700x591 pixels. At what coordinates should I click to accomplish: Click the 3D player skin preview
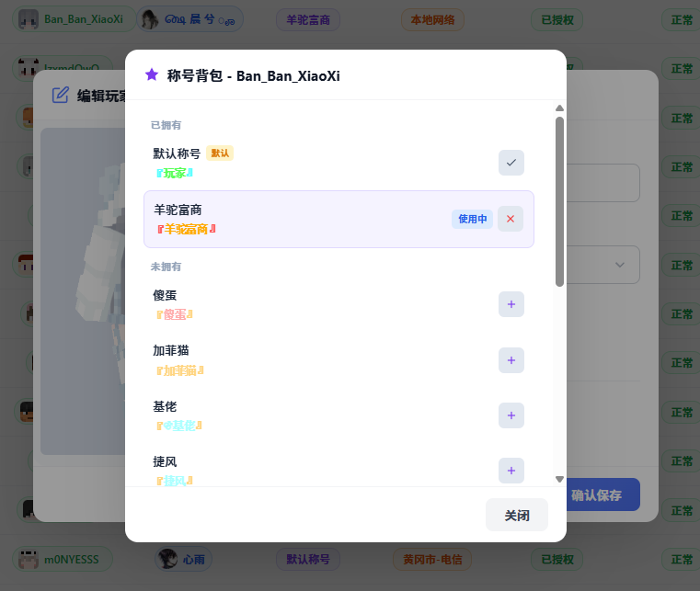[83, 290]
